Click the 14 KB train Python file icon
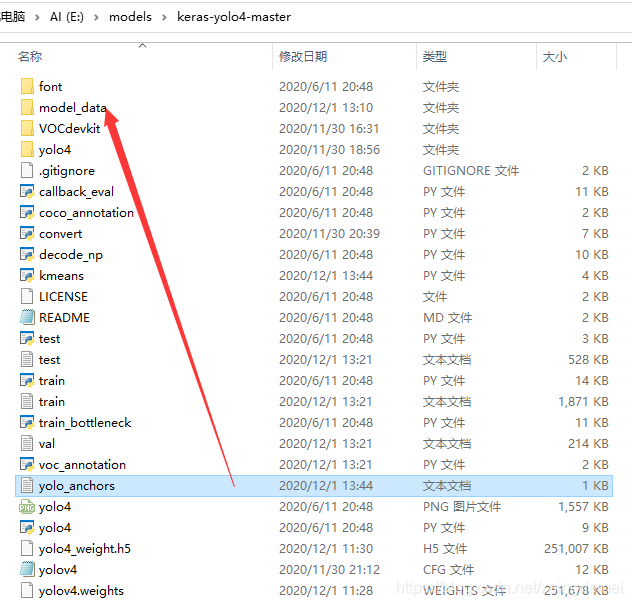Screen dimensions: 632x606 [27, 380]
